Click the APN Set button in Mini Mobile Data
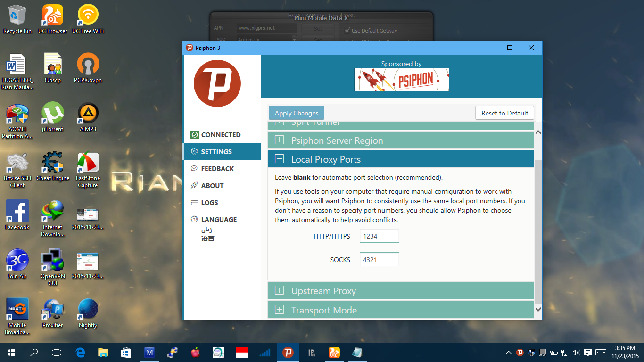Viewport: 644px width, 362px height. point(318,28)
